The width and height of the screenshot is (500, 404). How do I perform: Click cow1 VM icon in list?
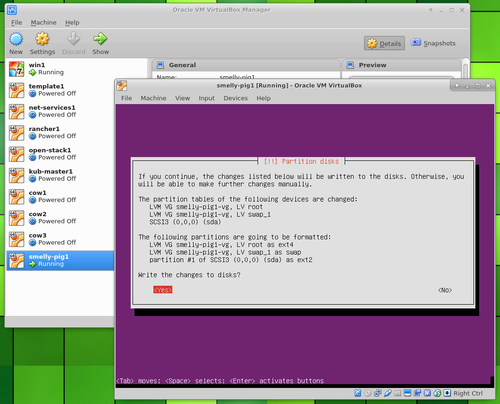pyautogui.click(x=16, y=197)
